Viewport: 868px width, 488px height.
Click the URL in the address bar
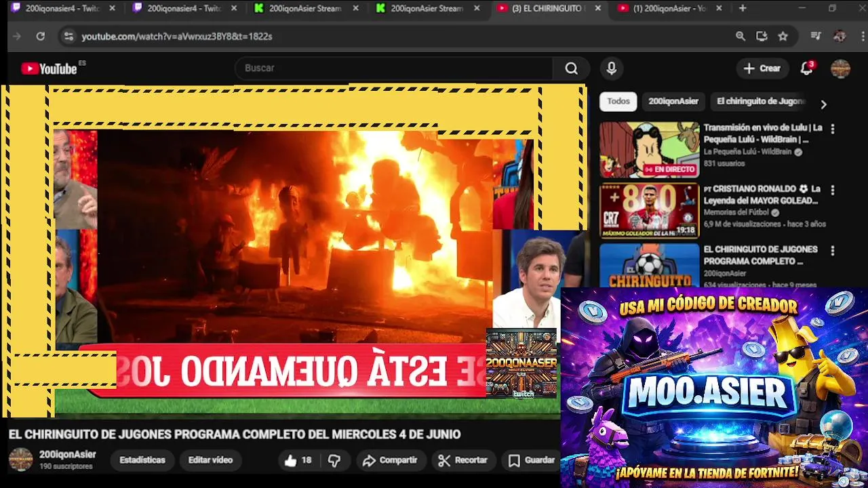pos(177,37)
